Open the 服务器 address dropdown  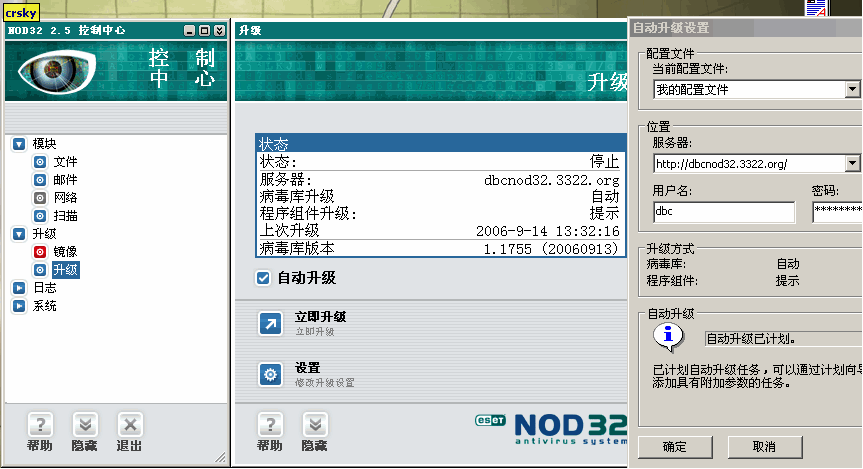coord(853,163)
